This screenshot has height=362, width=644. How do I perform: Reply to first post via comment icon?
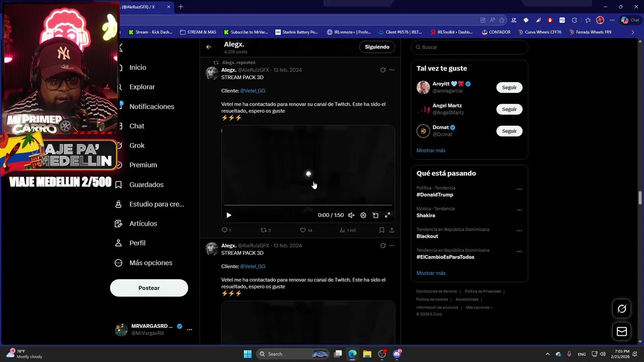224,230
